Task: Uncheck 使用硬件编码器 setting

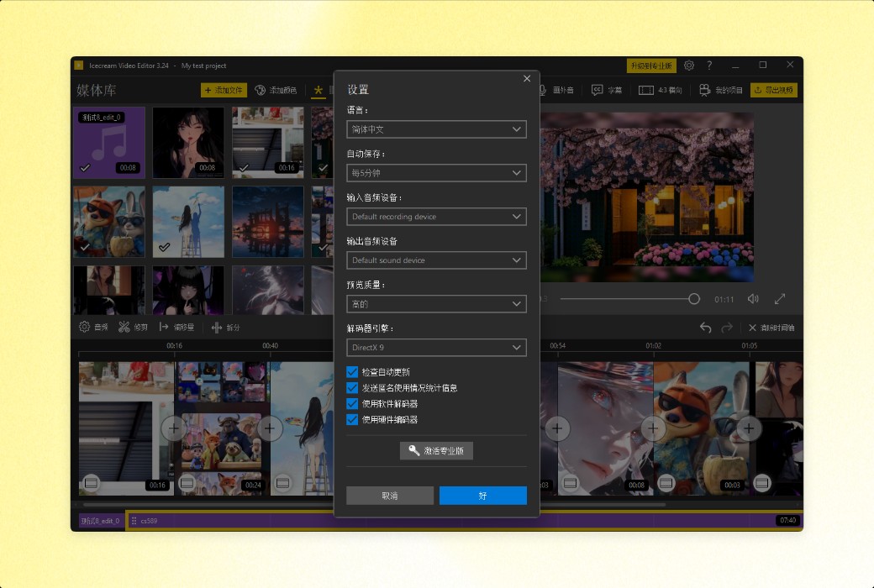Action: pyautogui.click(x=352, y=419)
